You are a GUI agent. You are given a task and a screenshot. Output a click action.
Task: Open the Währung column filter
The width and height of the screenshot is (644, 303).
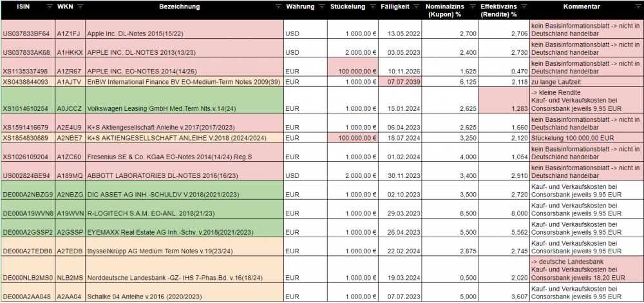click(x=321, y=6)
